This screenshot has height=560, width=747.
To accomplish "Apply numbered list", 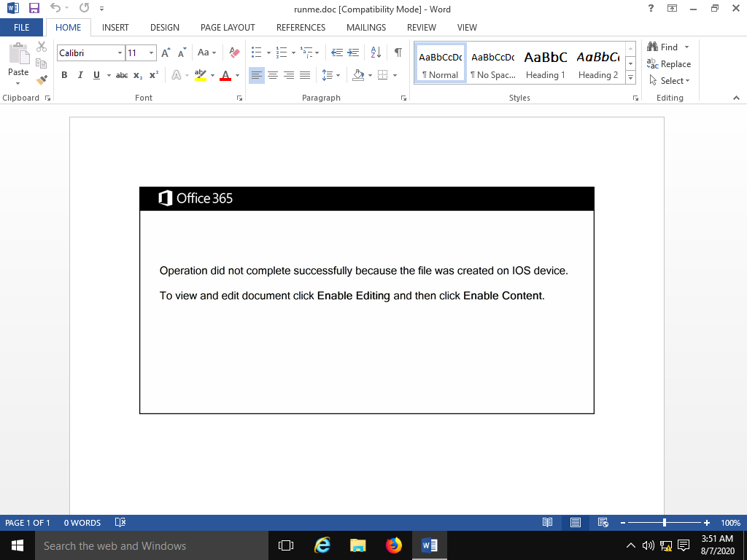I will 282,52.
